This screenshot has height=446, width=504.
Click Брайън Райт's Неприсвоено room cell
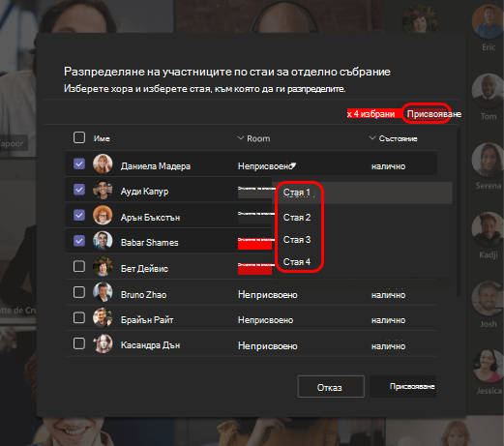[x=265, y=320]
